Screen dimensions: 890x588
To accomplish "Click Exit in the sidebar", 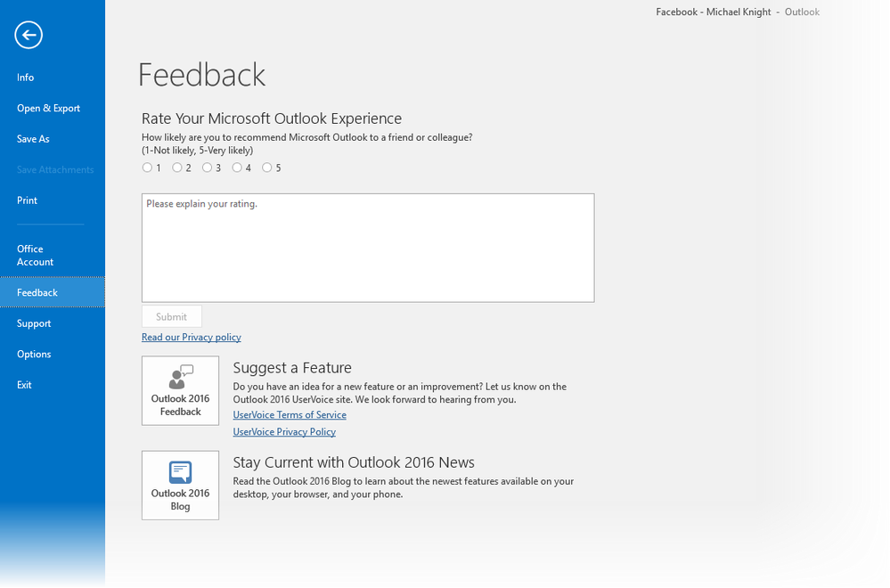I will 53,385.
